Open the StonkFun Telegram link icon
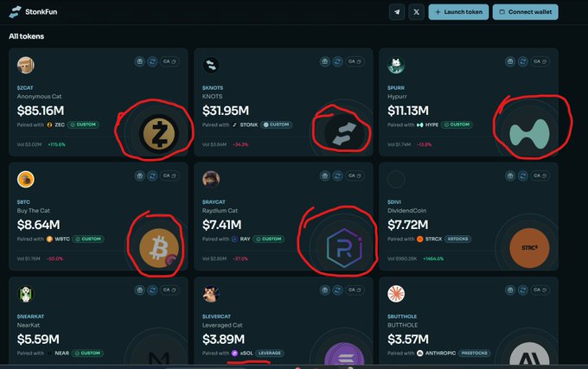 point(397,12)
